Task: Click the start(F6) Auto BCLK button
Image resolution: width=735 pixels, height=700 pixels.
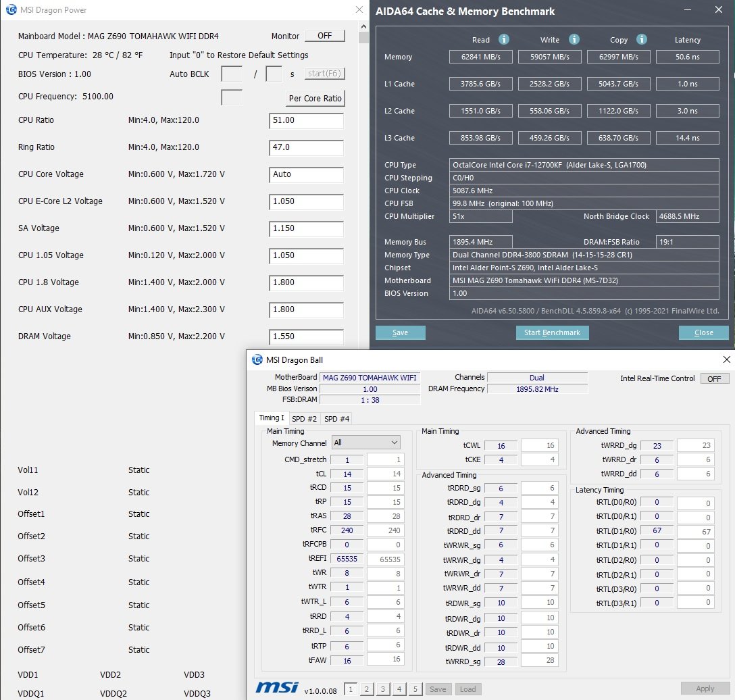Action: tap(324, 74)
